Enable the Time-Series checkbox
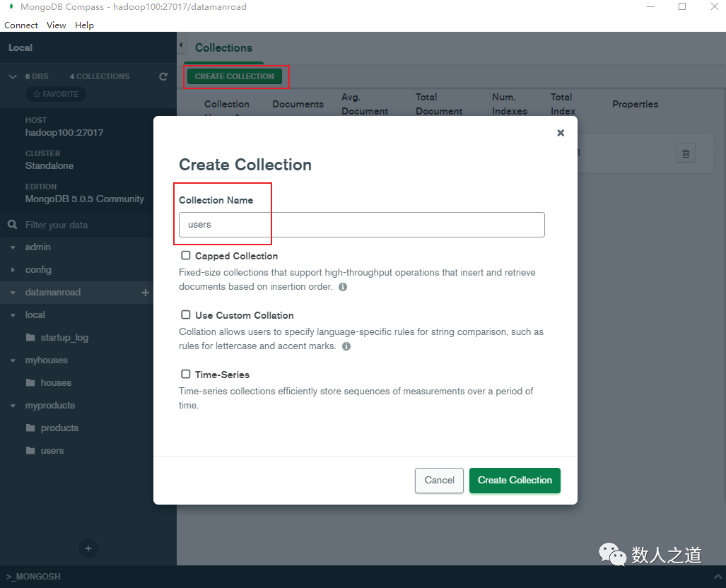Screen dimensions: 726x588 tap(186, 374)
